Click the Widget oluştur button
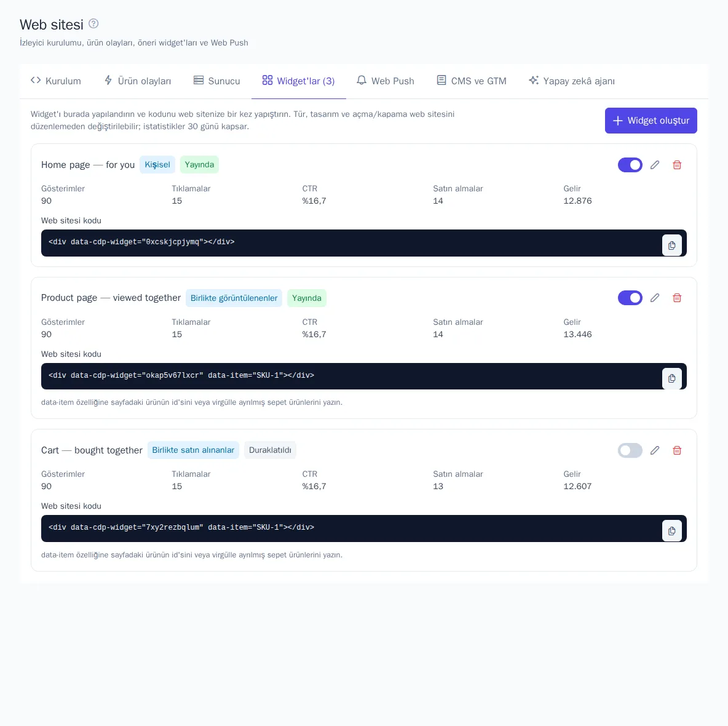728x726 pixels. pos(651,121)
